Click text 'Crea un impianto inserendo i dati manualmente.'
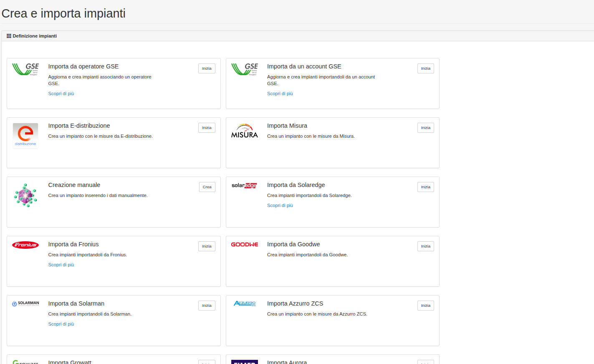The width and height of the screenshot is (594, 364). coord(98,195)
